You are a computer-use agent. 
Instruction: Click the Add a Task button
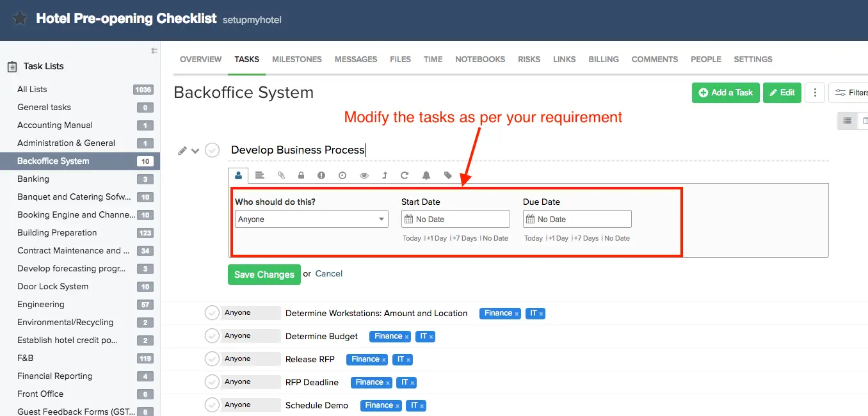coord(726,93)
